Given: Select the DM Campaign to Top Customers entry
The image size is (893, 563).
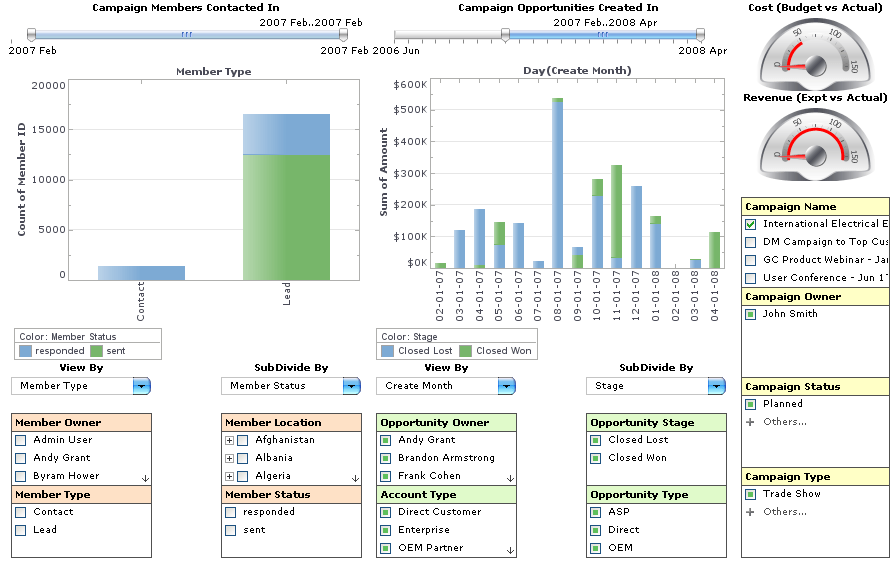Looking at the screenshot, I should coord(825,241).
